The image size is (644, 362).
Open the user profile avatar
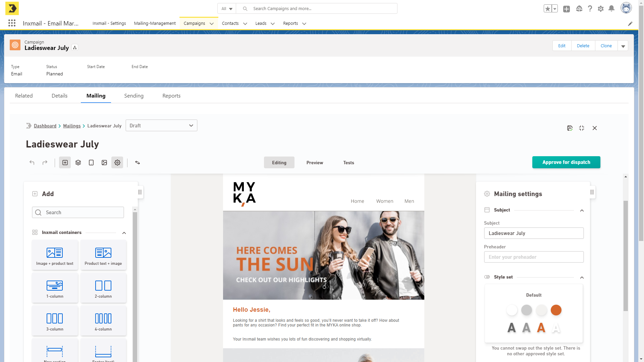coord(626,8)
